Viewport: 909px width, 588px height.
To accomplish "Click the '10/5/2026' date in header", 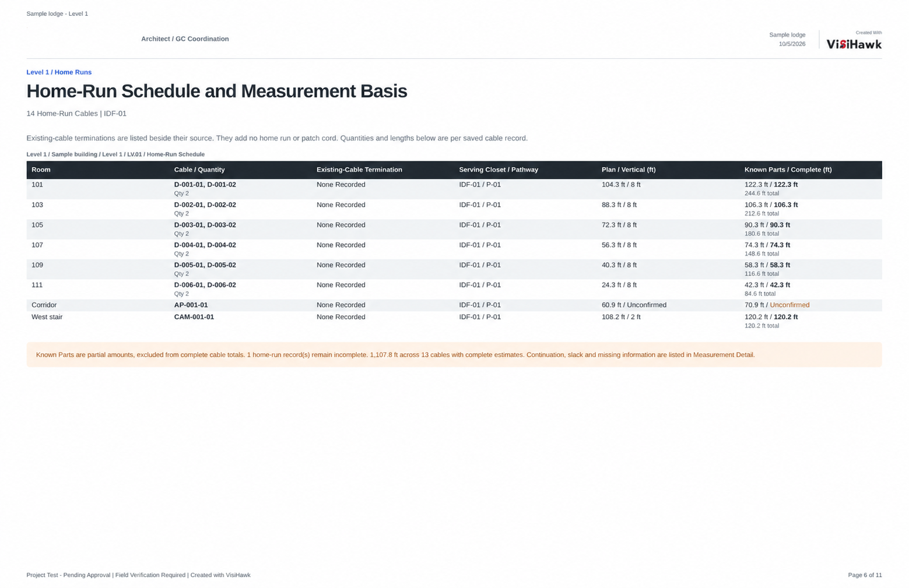I will click(792, 44).
